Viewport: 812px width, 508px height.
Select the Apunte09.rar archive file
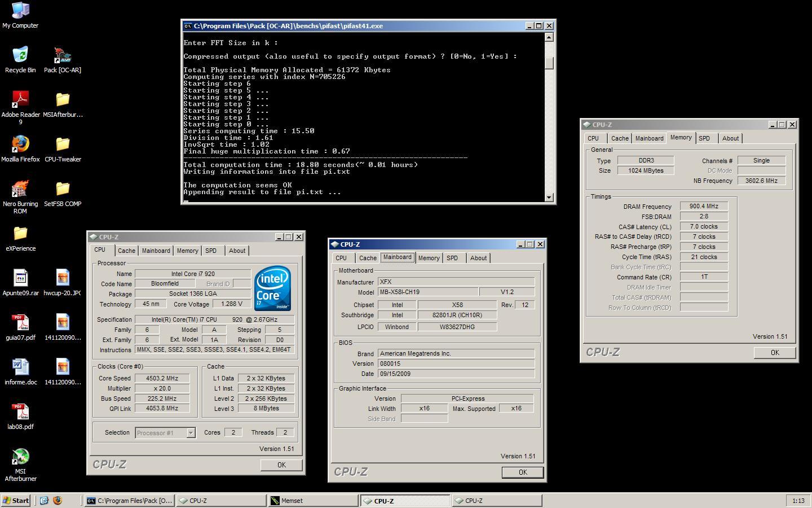[20, 283]
